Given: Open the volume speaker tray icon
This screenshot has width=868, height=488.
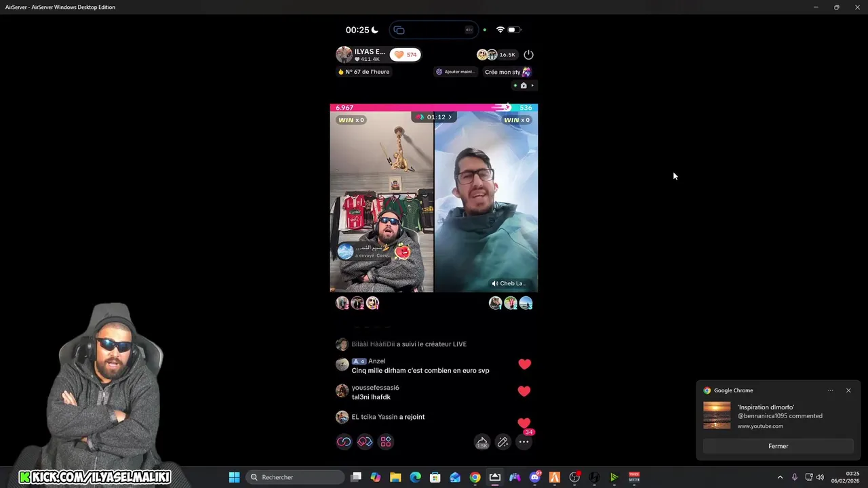Looking at the screenshot, I should pos(821,477).
